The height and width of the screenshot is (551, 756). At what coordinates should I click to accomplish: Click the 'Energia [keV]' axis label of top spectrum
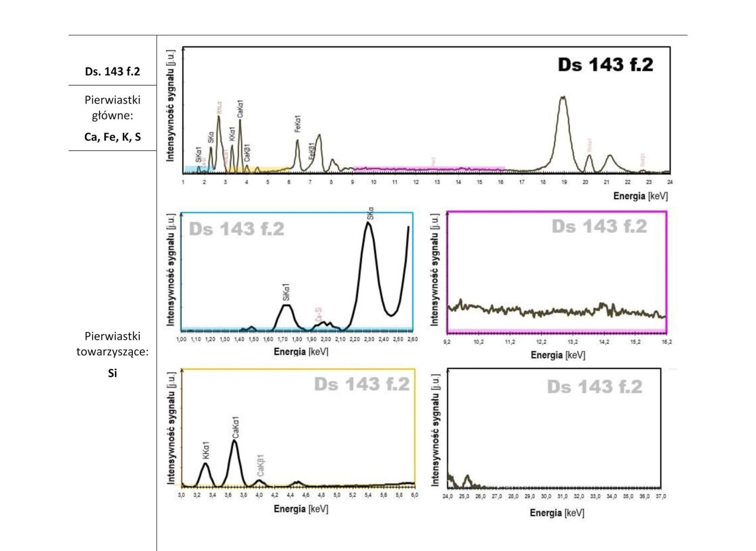640,196
